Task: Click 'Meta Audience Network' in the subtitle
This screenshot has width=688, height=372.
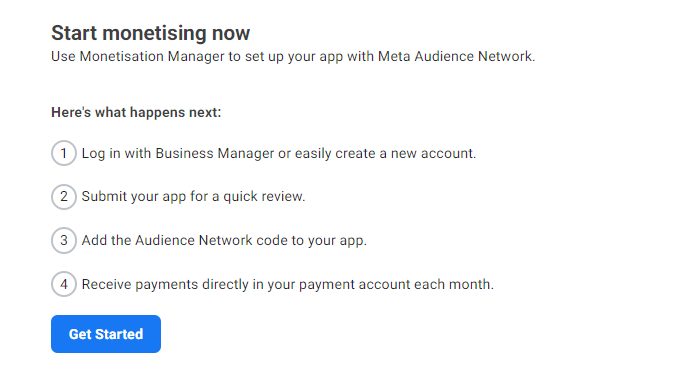Action: [x=455, y=57]
